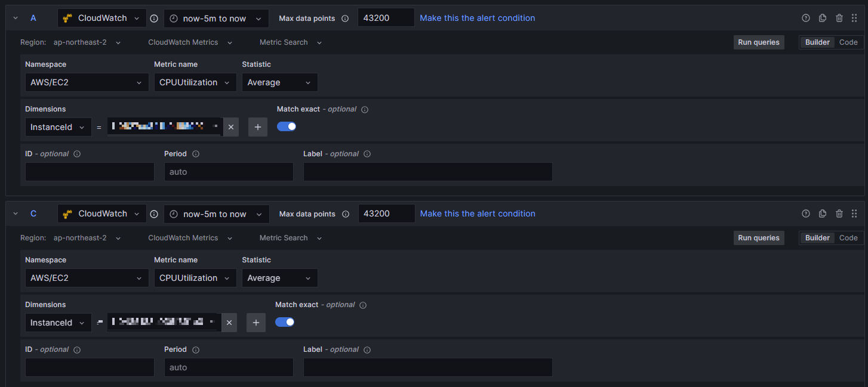Open Metric Search dropdown in query C
This screenshot has height=387, width=868.
(x=291, y=238)
